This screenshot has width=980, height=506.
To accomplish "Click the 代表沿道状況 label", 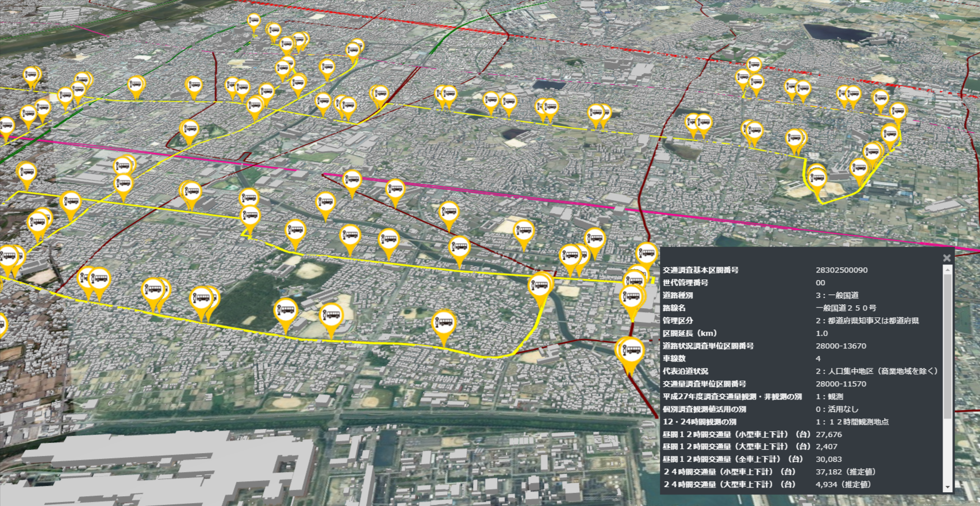I will (685, 371).
